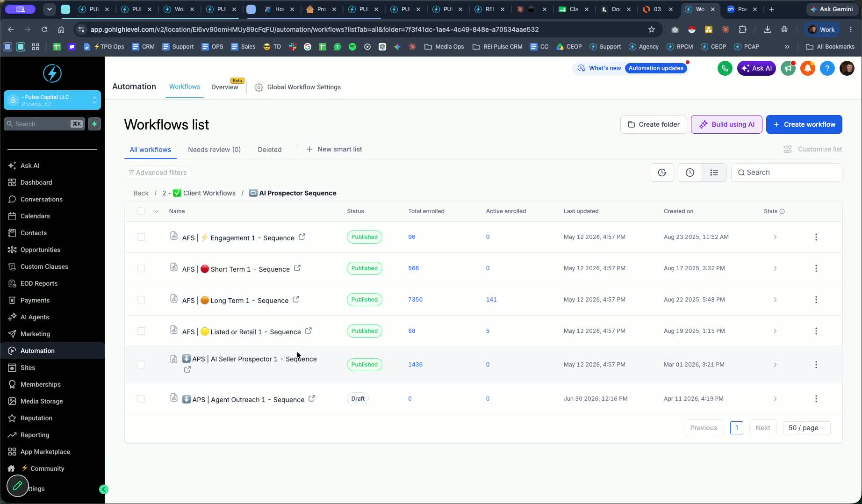Click the Create workflow button
The height and width of the screenshot is (504, 862).
click(804, 124)
